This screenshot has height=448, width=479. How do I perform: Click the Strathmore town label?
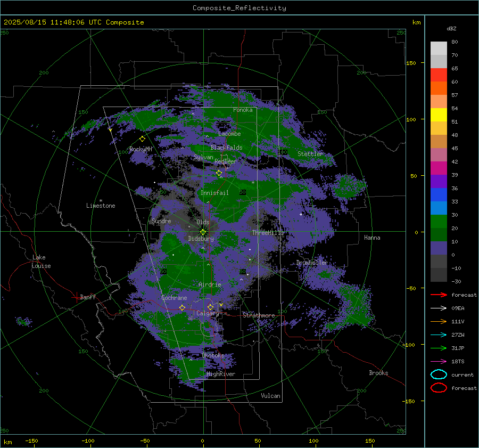click(259, 315)
